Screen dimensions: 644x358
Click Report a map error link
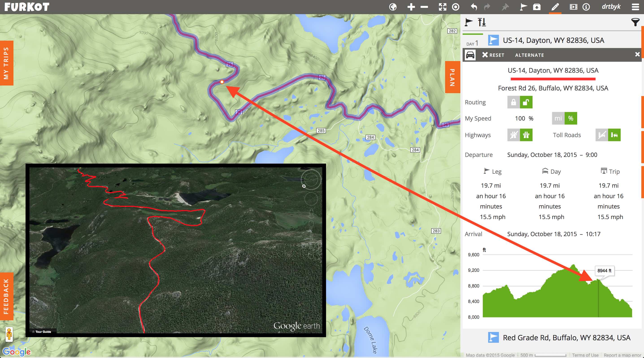coord(622,355)
